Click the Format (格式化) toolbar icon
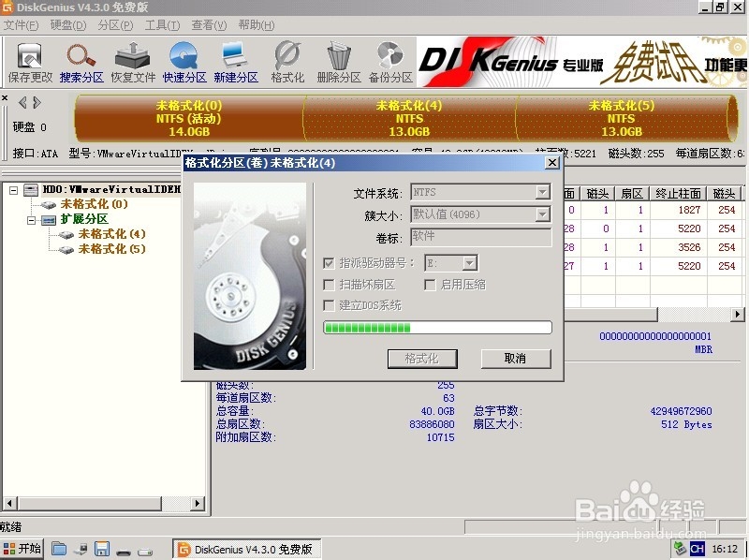 click(287, 62)
